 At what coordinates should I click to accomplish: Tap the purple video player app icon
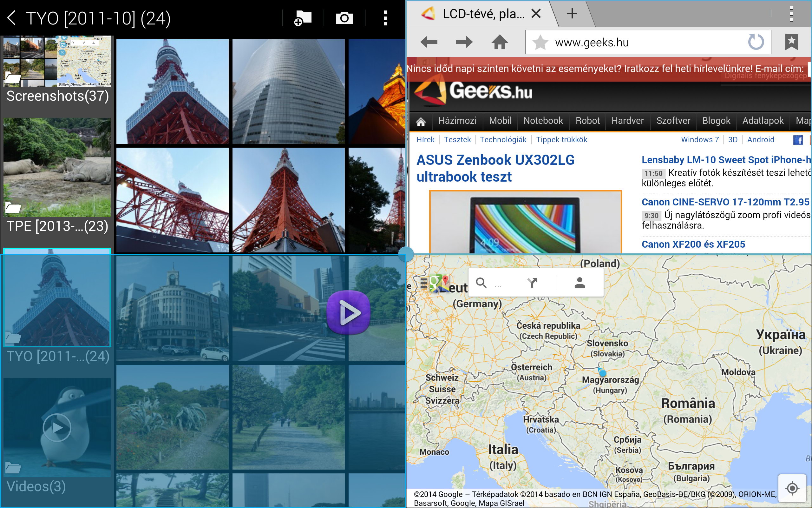pos(348,312)
